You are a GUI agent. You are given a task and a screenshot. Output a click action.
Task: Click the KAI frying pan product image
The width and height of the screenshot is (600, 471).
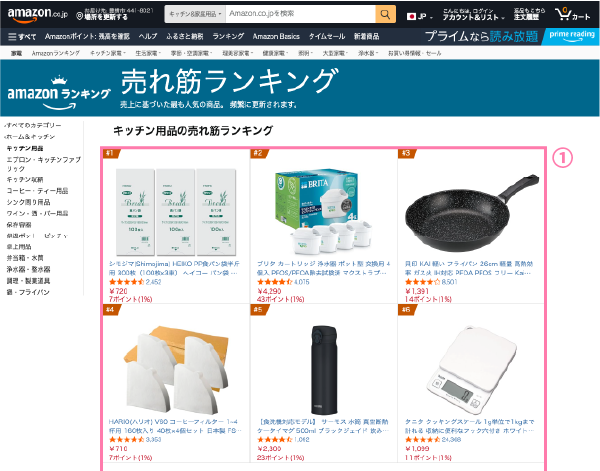(x=471, y=213)
